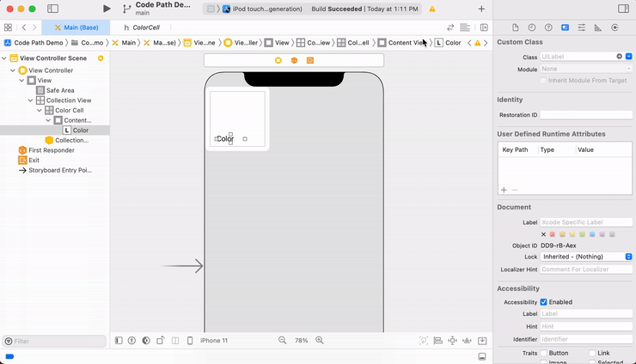Open the Align constraints menu
Viewport: 636px width, 364px height.
tap(438, 341)
